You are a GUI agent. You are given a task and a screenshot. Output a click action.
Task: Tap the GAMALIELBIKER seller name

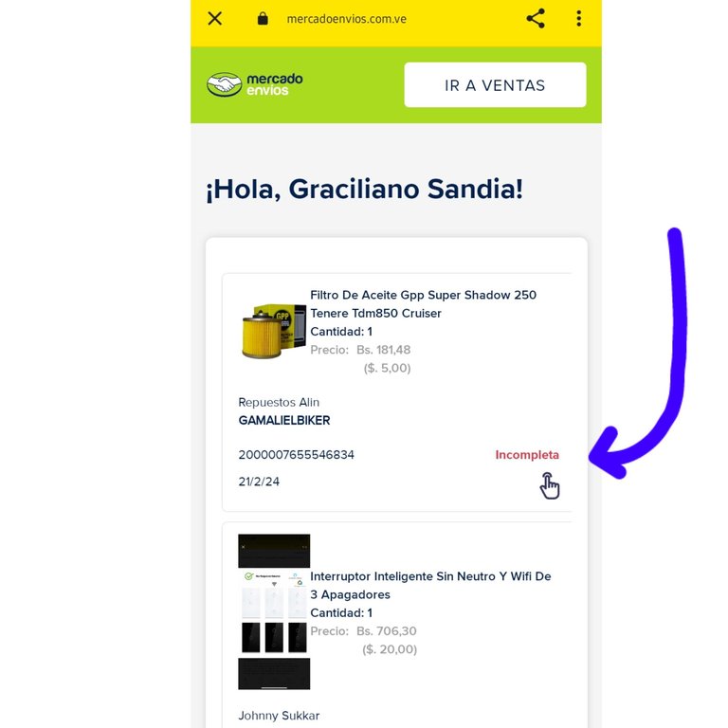coord(284,420)
